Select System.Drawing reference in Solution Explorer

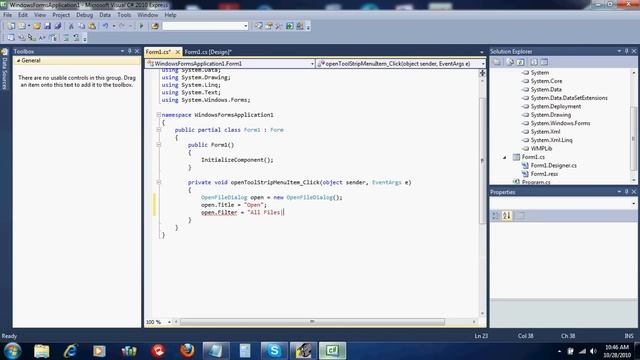pos(551,115)
